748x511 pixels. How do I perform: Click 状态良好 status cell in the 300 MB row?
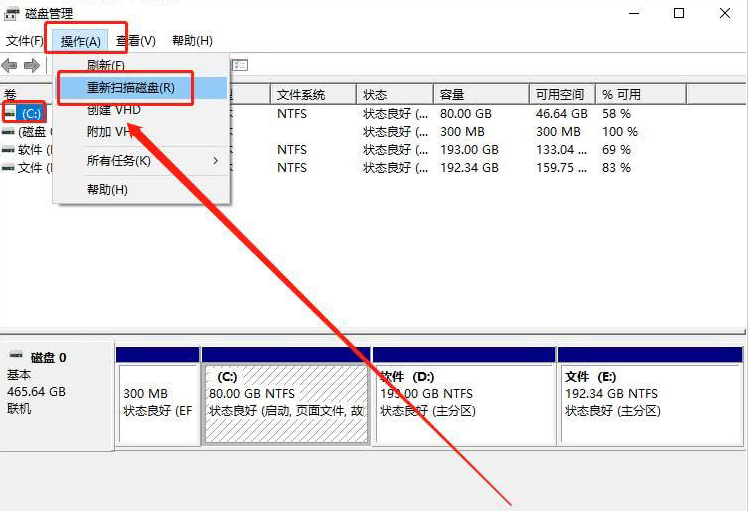pos(395,132)
